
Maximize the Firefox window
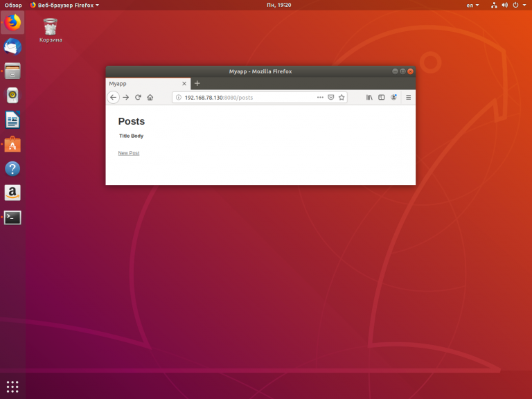[402, 71]
